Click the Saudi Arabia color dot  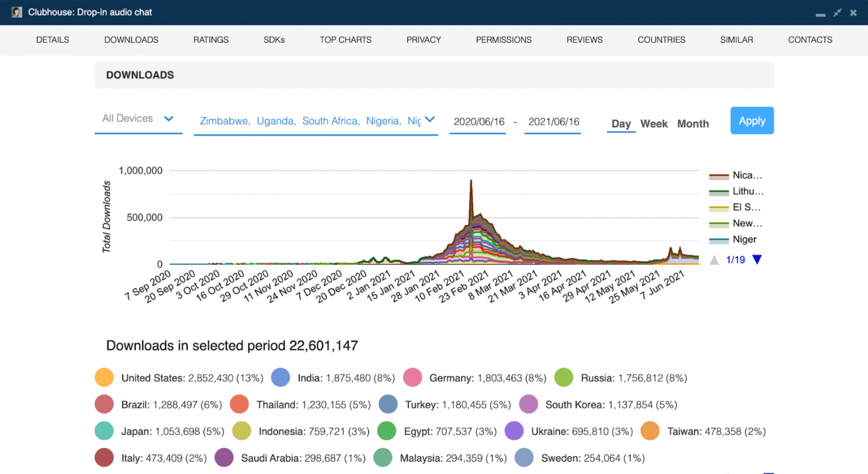pos(224,458)
